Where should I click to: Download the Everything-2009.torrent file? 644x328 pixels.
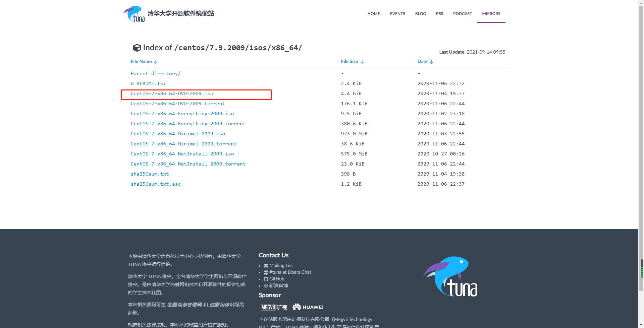(188, 124)
